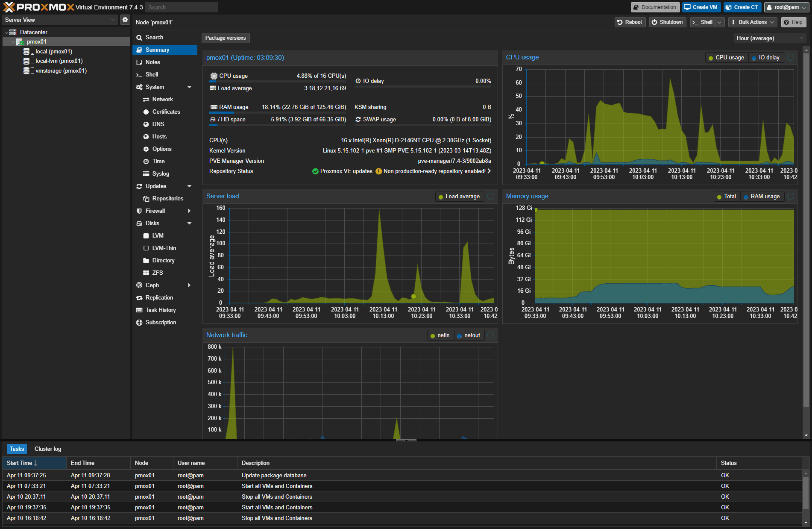Click the gear icon beside Server View
Image resolution: width=812 pixels, height=529 pixels.
click(x=125, y=20)
